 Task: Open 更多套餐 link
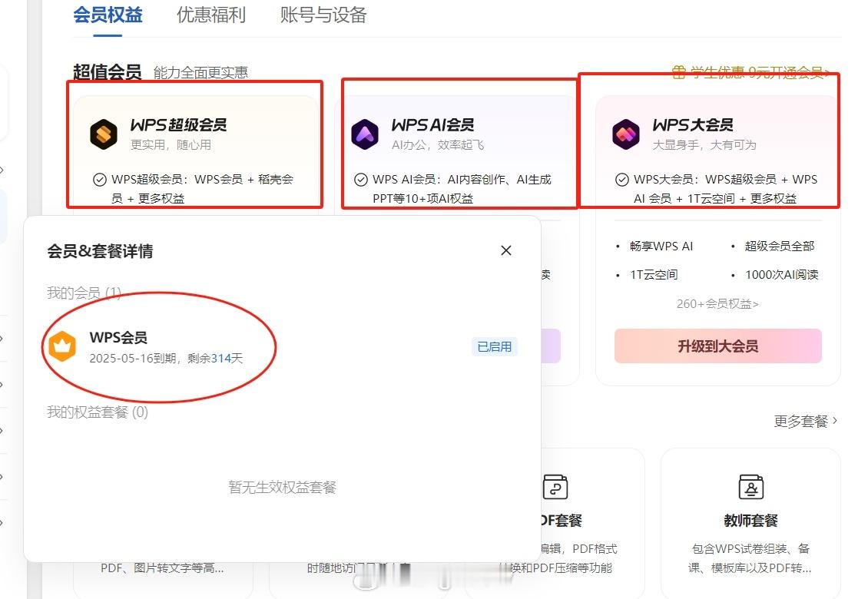(806, 422)
